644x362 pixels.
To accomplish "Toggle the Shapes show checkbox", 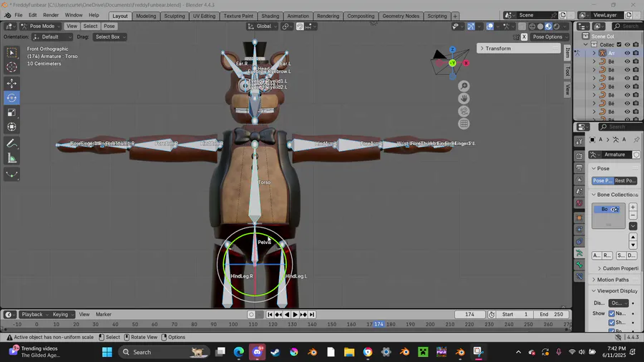I will 612,322.
